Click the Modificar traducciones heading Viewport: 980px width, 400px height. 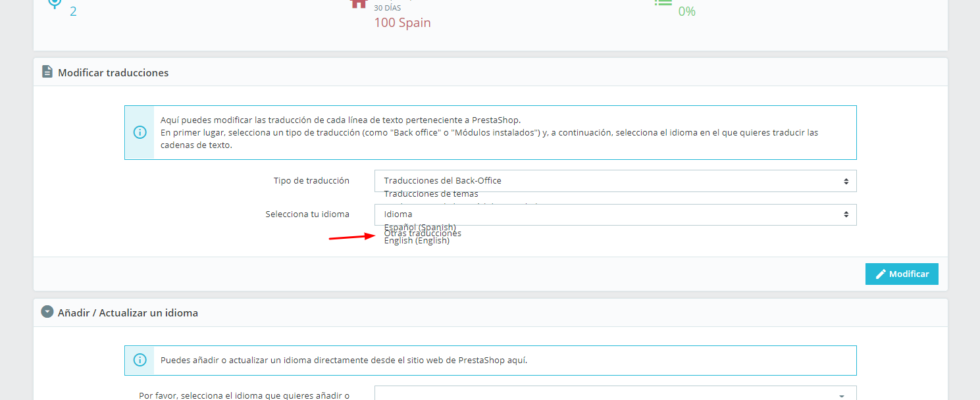(x=113, y=72)
